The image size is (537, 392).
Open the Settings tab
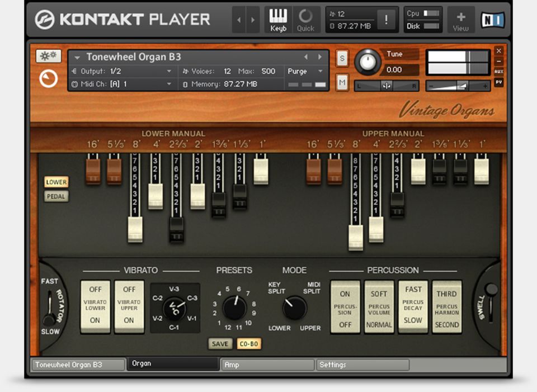click(x=362, y=365)
